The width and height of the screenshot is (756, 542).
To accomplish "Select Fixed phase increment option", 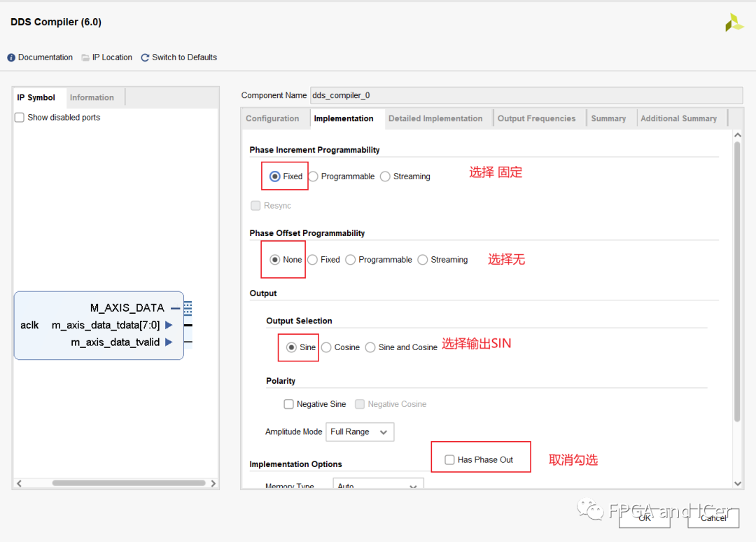I will tap(275, 176).
